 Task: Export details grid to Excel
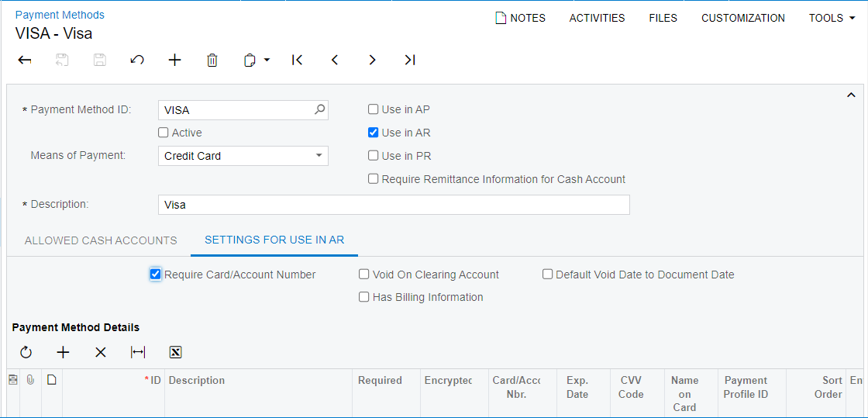pos(175,352)
